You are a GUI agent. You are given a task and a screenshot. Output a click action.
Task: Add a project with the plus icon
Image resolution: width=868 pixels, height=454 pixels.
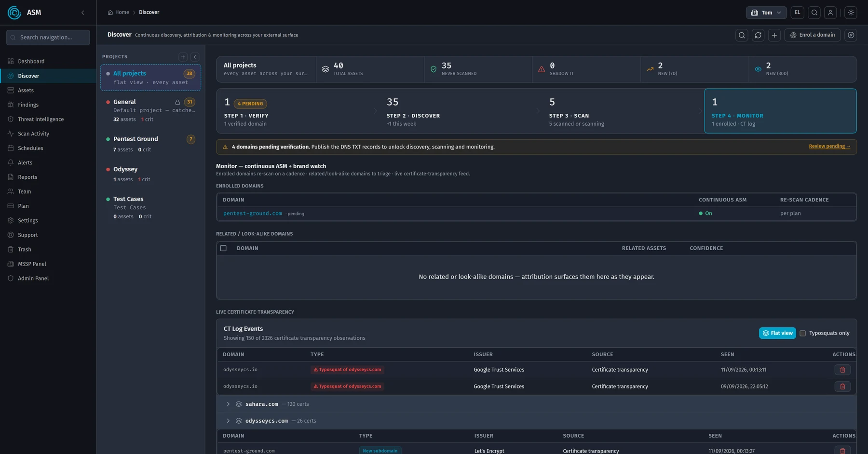[183, 57]
